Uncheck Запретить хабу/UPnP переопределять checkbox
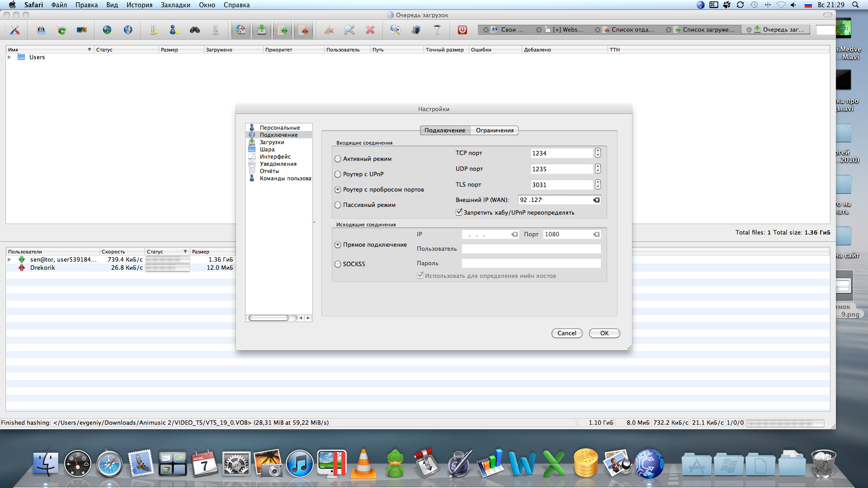Screen dimensions: 868x488 459,212
